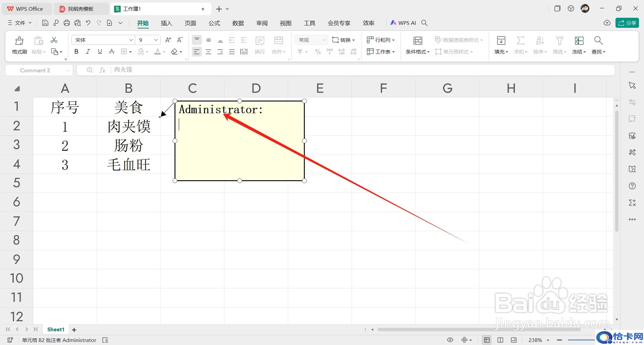Screen dimensions: 644x345
Task: Open the Data ribbon tab
Action: click(x=238, y=23)
